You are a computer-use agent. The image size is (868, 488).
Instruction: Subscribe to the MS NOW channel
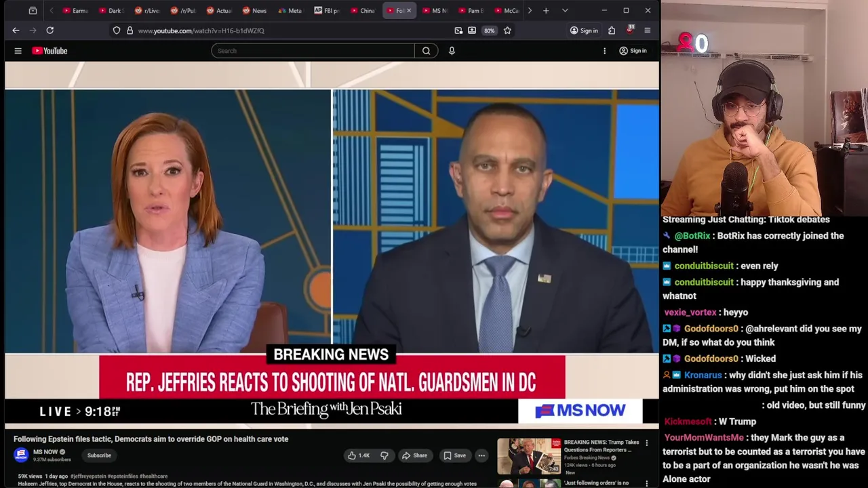[x=99, y=455]
